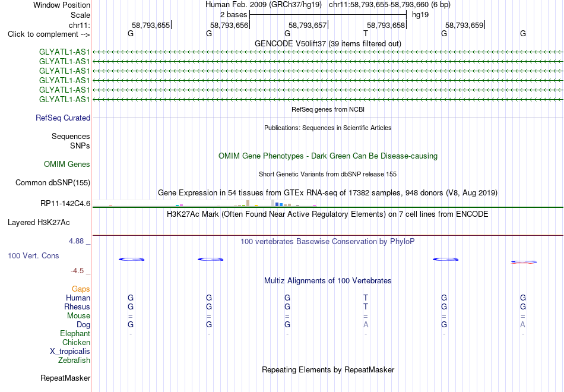Click the hg19 label beside the scale bar

click(420, 15)
